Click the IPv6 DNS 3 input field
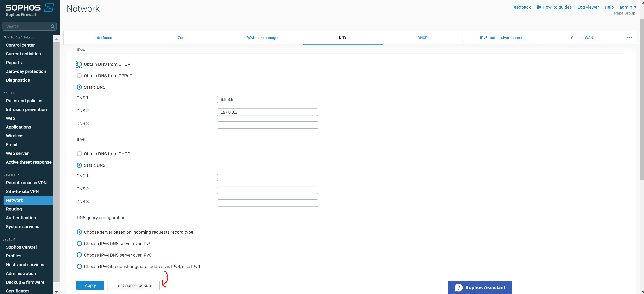644x294 pixels. (268, 203)
